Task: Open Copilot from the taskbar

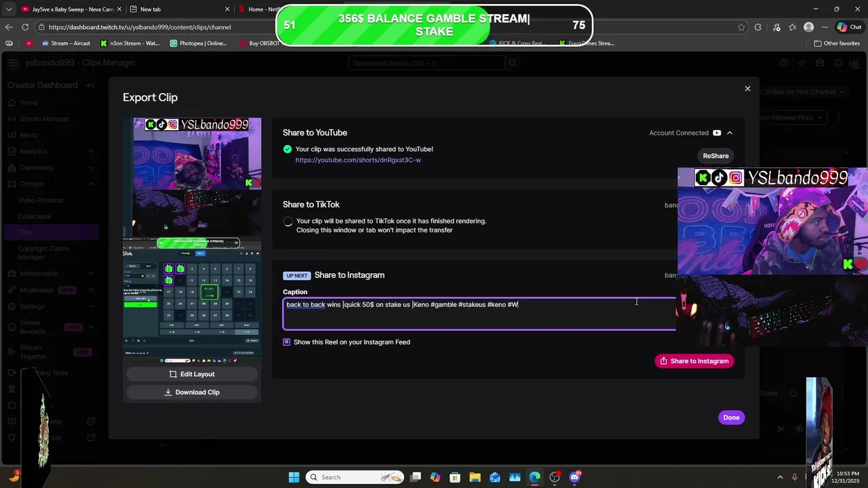Action: [x=435, y=477]
